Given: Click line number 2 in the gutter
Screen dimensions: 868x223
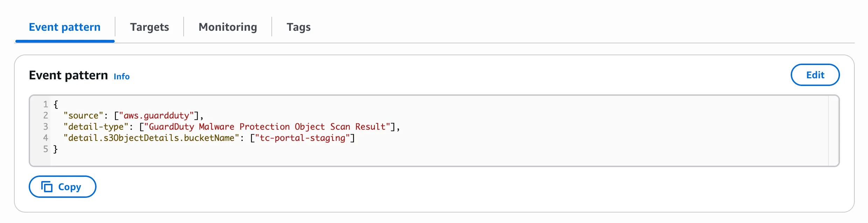Looking at the screenshot, I should (x=45, y=115).
